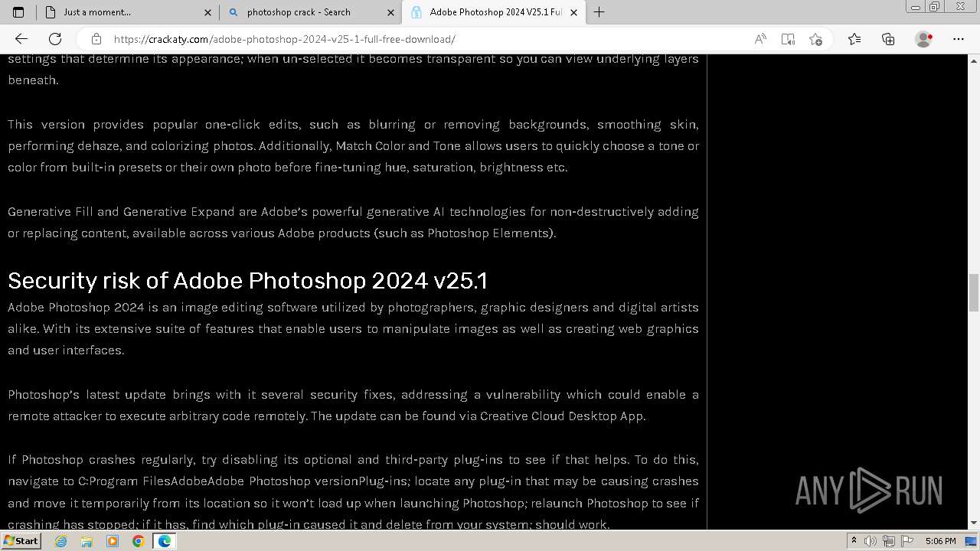Viewport: 980px width, 551px height.
Task: Click the page vertical scrollbar thumb
Action: (974, 292)
